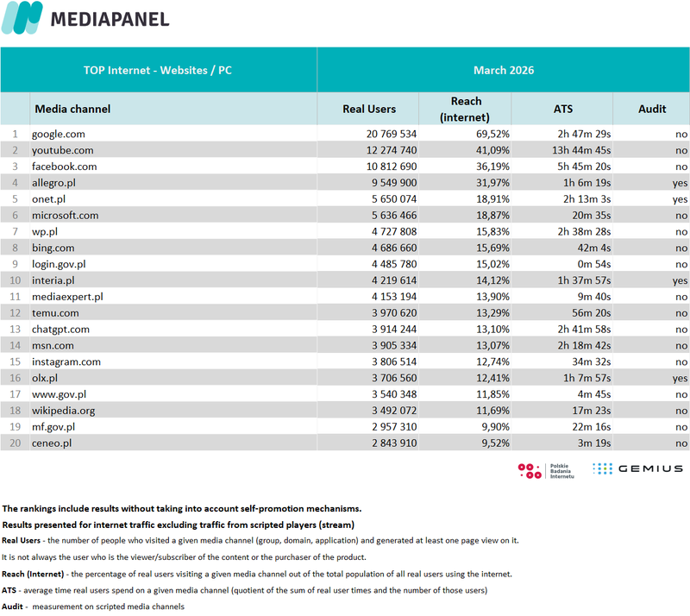Click the audit 'yes' value for interia.pl
This screenshot has height=616, width=690.
tap(680, 280)
